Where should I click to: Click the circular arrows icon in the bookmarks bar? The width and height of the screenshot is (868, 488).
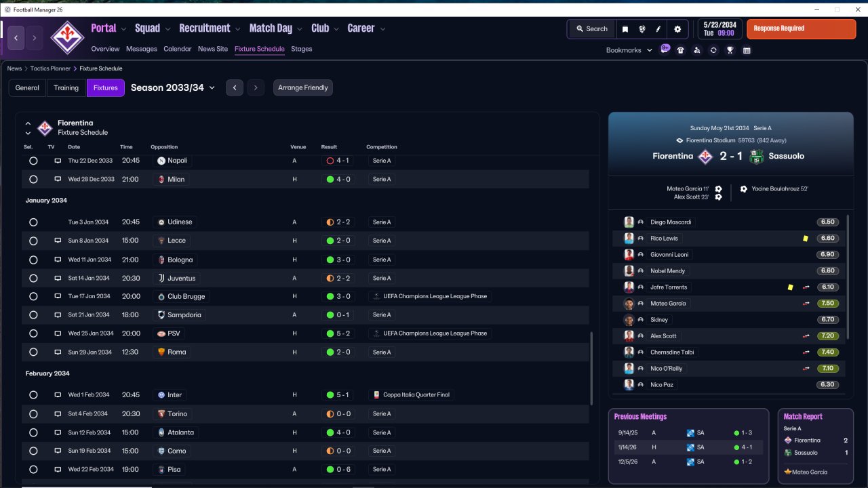(713, 50)
